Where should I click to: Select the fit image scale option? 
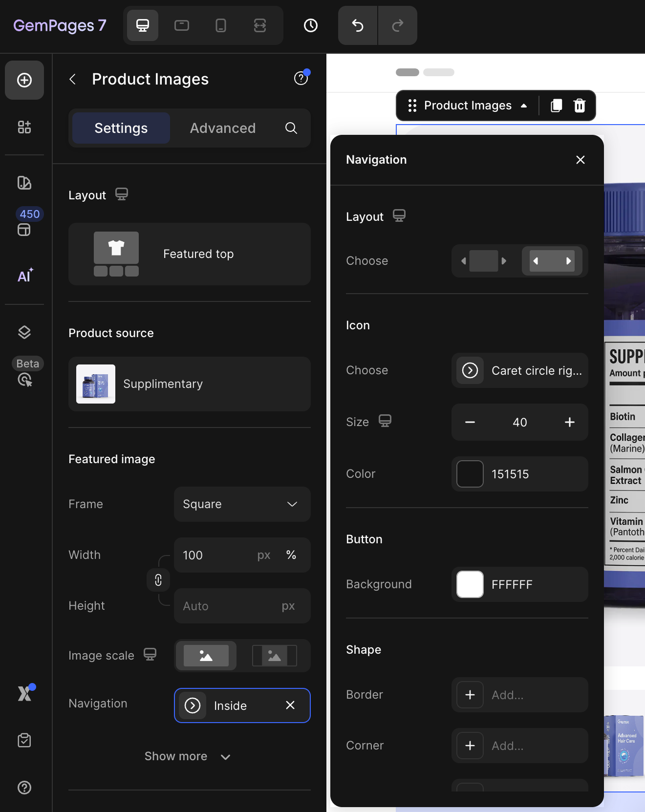(x=274, y=656)
